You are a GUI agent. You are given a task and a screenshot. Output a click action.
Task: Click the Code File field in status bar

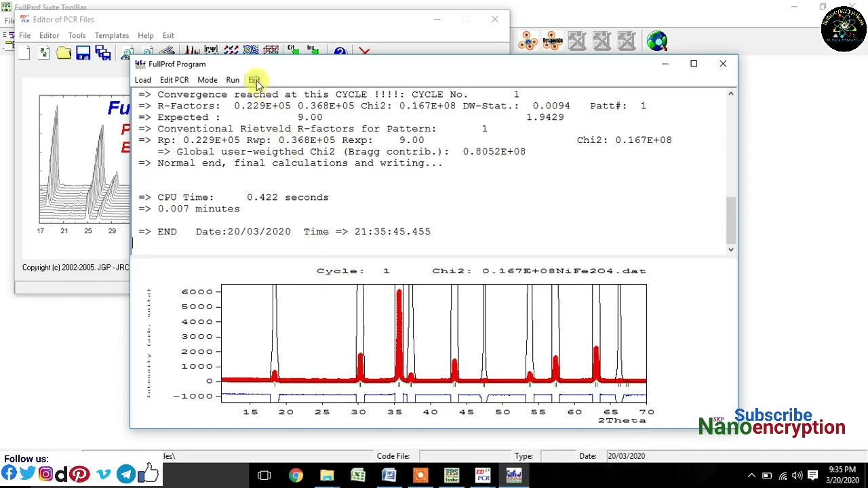(x=461, y=456)
